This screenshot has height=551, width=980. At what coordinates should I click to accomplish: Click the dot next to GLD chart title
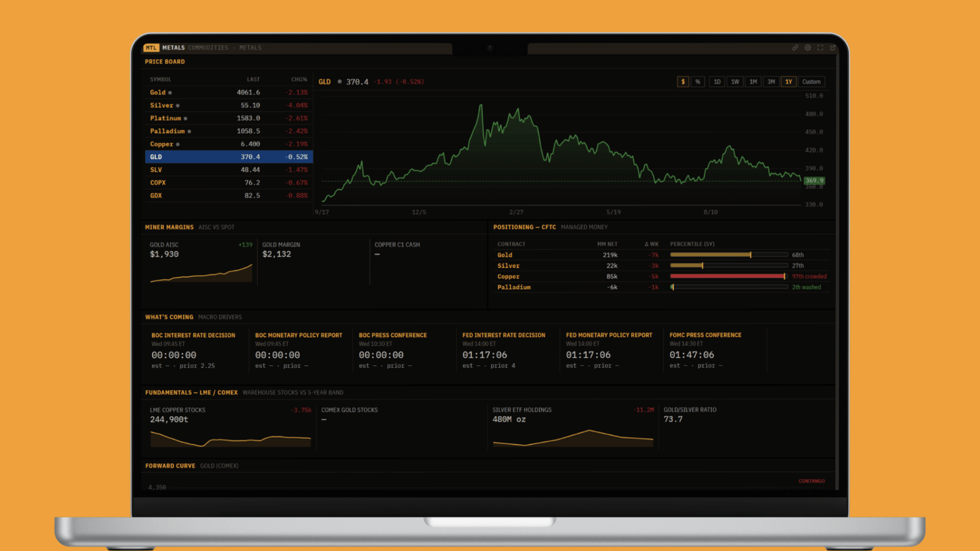coord(339,82)
